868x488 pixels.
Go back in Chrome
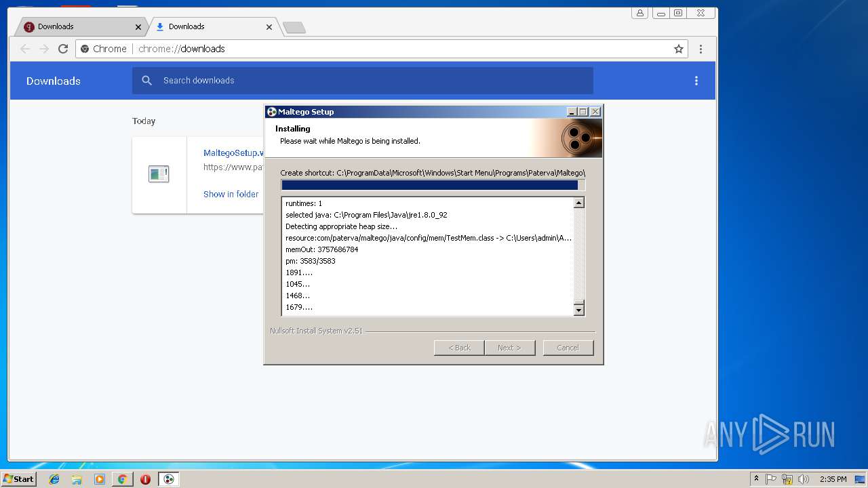25,49
